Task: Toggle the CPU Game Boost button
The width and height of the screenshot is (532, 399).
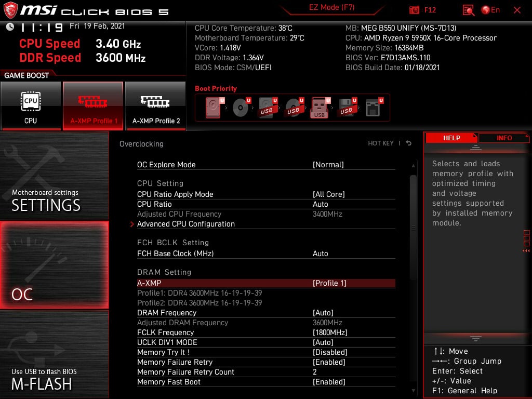Action: click(31, 106)
